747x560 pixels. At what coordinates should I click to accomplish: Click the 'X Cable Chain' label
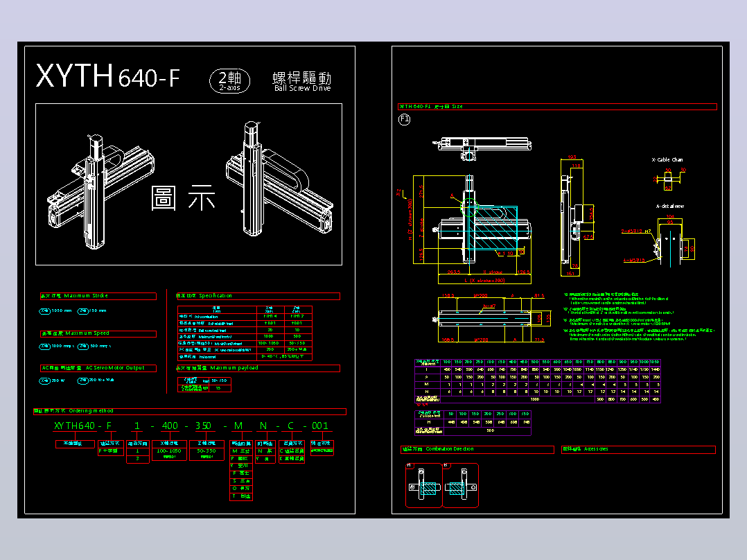tap(667, 159)
